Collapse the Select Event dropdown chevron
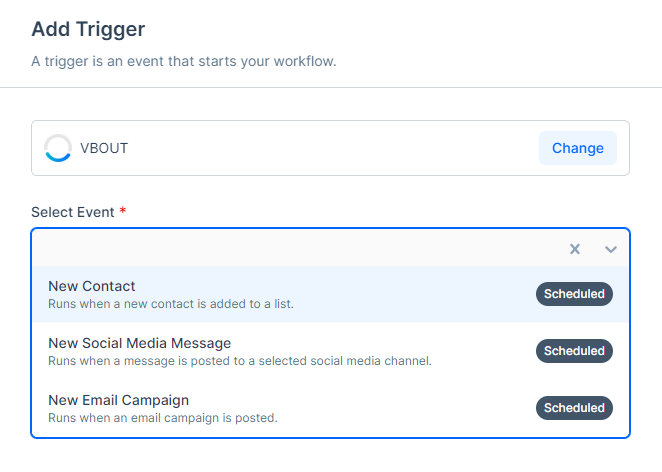The height and width of the screenshot is (472, 662). (x=610, y=250)
